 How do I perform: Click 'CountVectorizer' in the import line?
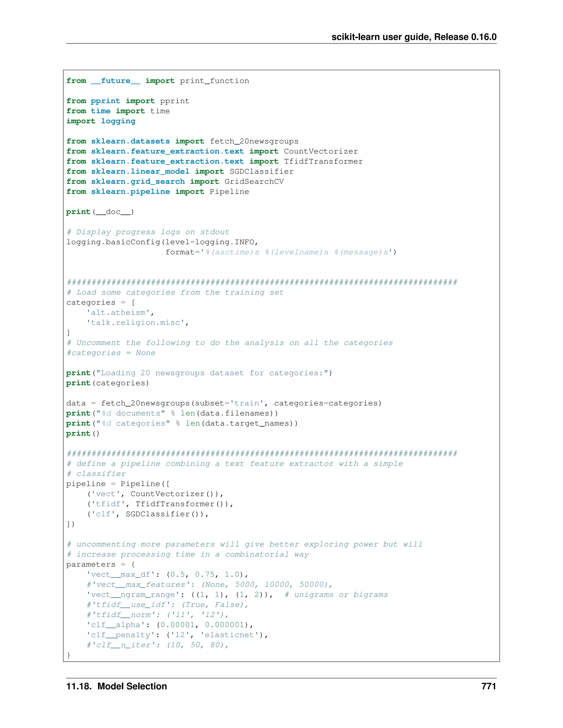[x=321, y=151]
